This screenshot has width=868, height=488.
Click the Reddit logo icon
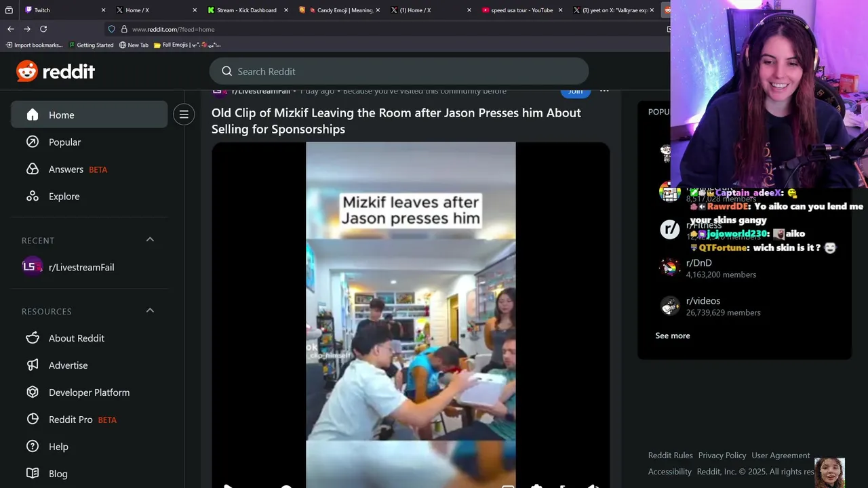click(27, 71)
